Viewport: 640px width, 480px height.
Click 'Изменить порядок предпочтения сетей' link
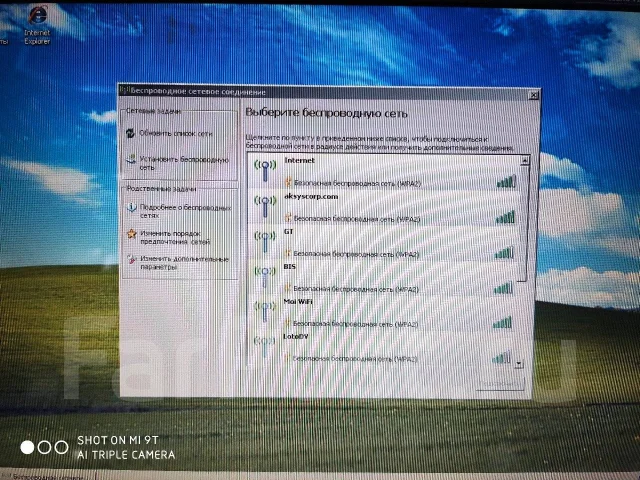point(175,237)
